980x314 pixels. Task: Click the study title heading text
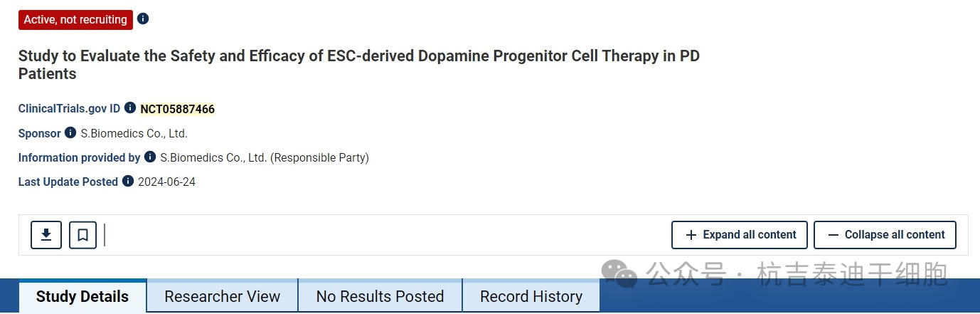click(x=358, y=56)
